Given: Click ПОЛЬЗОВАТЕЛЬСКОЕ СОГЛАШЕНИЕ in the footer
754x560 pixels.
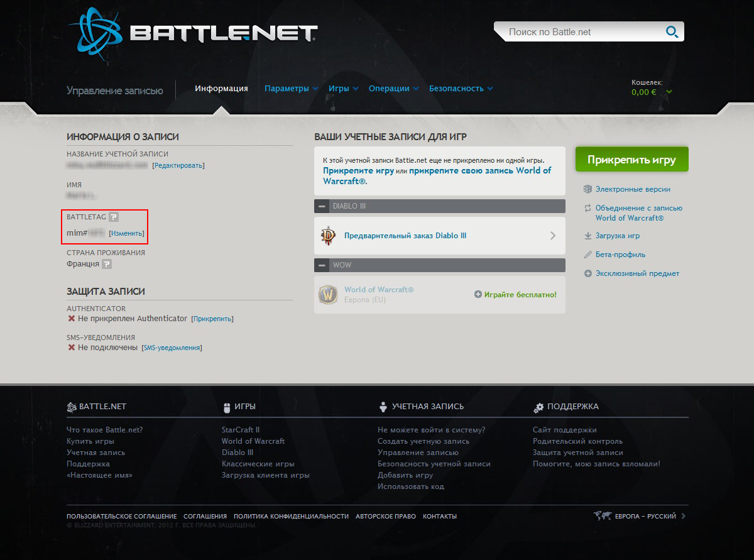Looking at the screenshot, I should [122, 516].
